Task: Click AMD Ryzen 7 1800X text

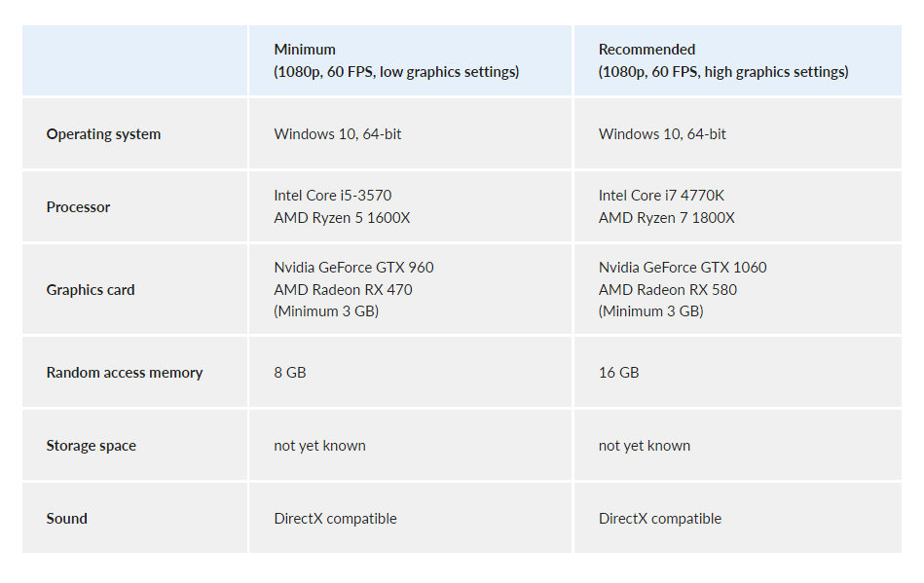Action: [667, 218]
